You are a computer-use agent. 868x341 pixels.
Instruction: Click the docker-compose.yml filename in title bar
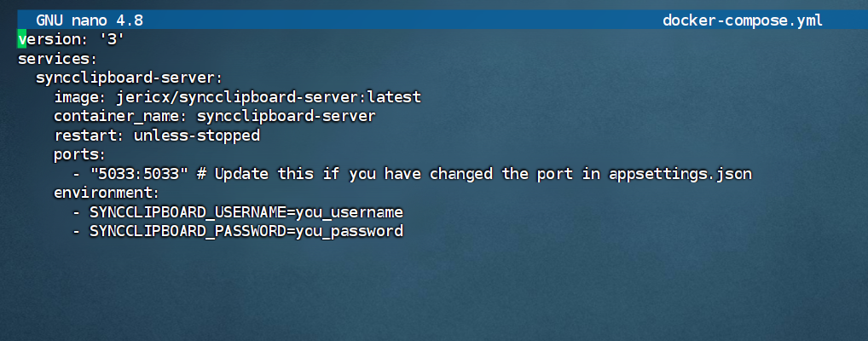tap(743, 21)
